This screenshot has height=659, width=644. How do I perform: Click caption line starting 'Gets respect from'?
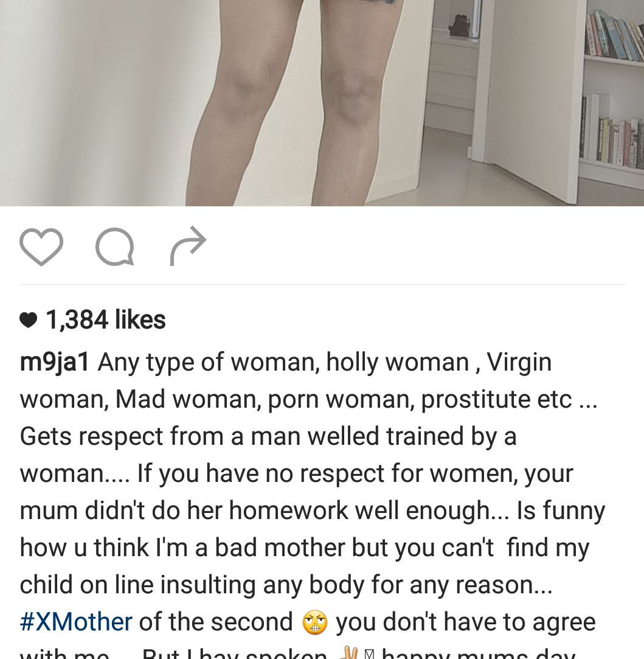268,436
